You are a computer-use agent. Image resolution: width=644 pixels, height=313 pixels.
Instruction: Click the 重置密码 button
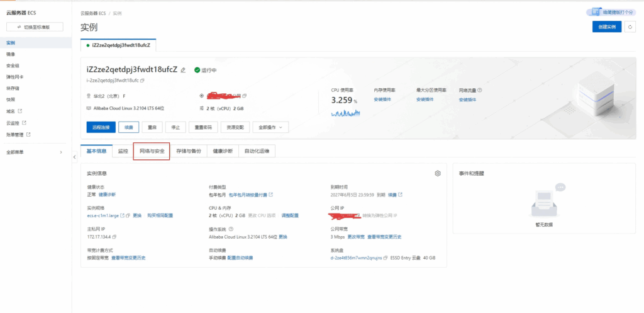(203, 127)
